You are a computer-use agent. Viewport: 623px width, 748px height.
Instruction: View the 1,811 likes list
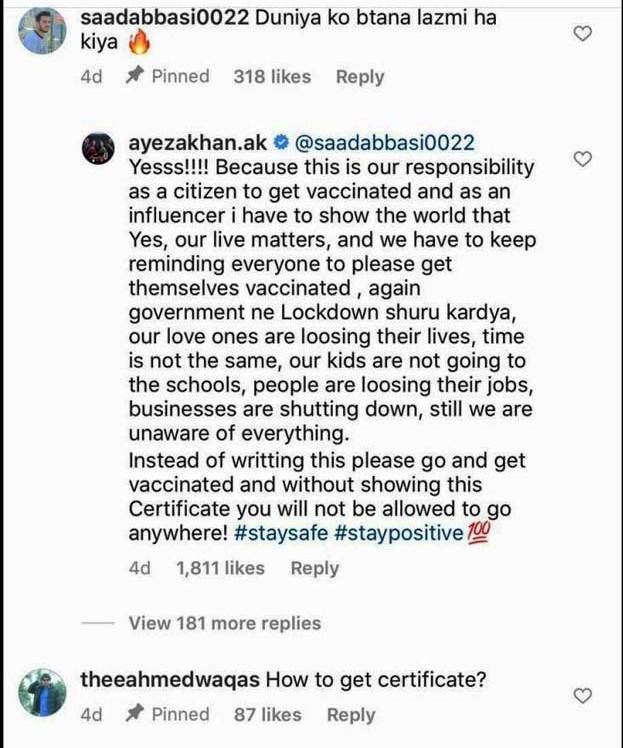pos(220,568)
